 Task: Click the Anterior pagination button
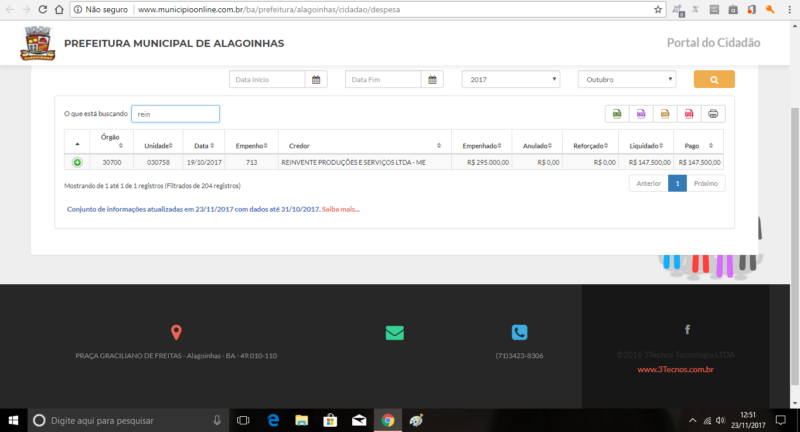tap(649, 184)
